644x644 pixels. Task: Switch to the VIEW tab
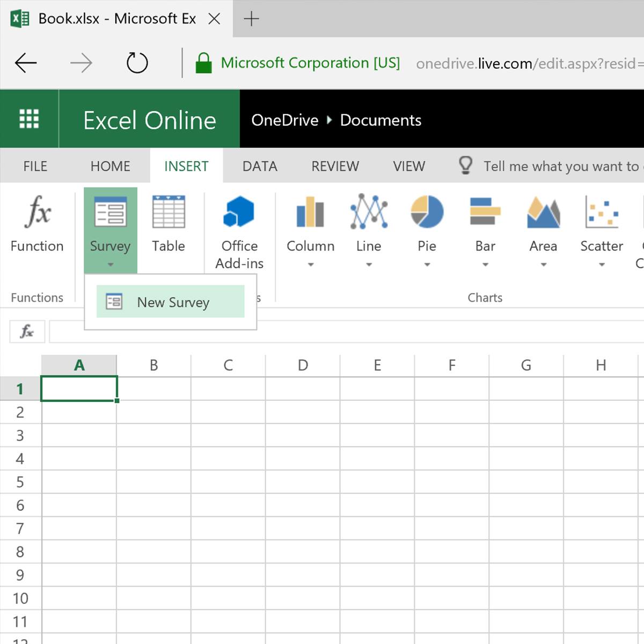coord(409,166)
